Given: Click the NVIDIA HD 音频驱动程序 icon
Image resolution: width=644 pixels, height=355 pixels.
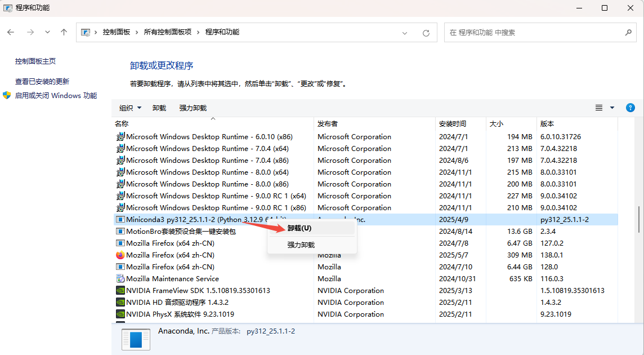Looking at the screenshot, I should pos(120,303).
